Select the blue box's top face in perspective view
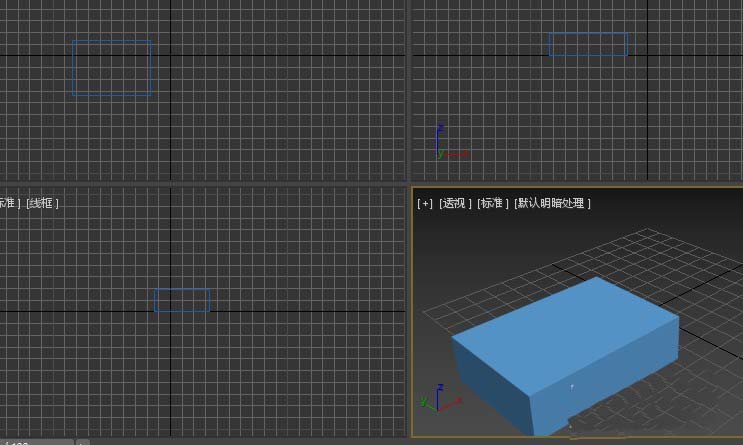 565,332
